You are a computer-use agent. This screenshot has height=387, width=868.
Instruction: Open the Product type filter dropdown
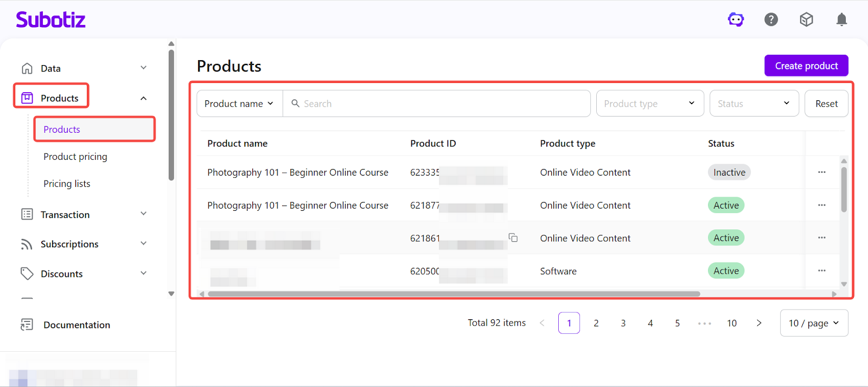pyautogui.click(x=649, y=104)
